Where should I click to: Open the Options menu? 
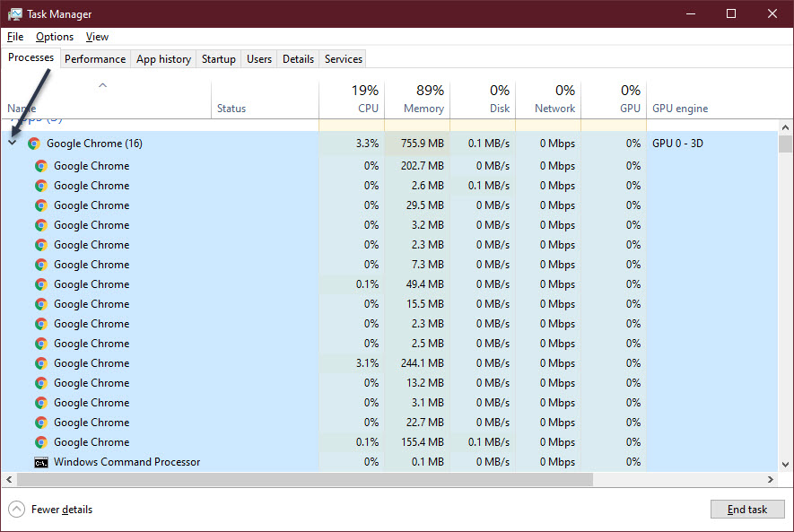[55, 37]
